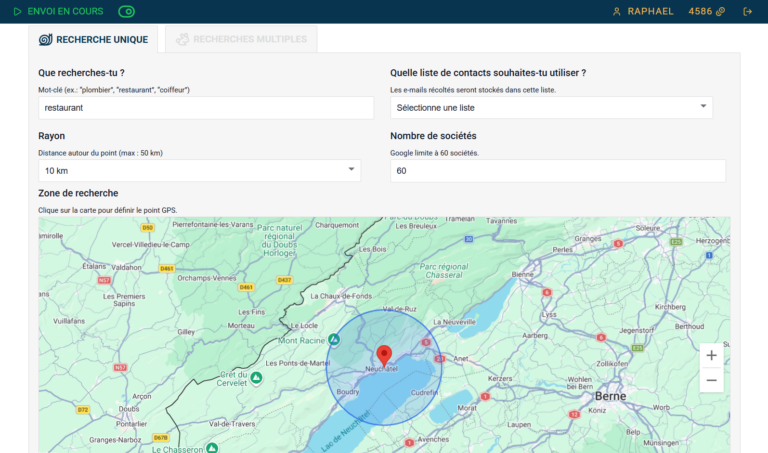
Task: Open the Raphael user profile icon
Action: 617,11
